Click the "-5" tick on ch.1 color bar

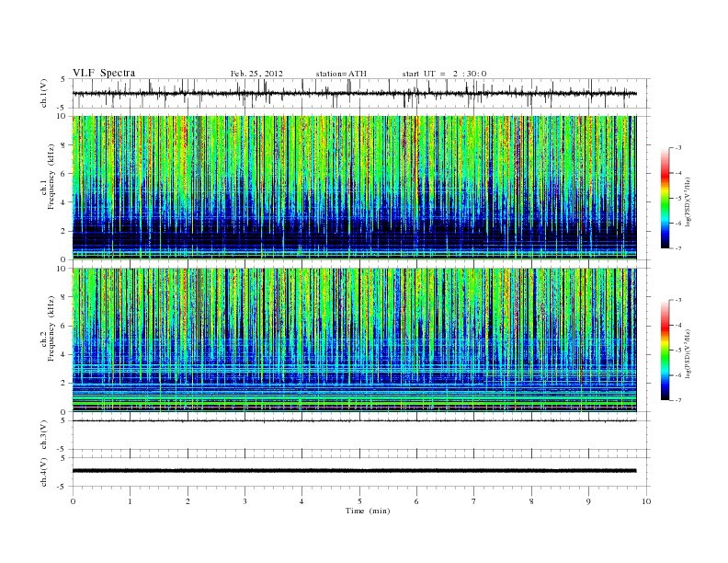677,199
